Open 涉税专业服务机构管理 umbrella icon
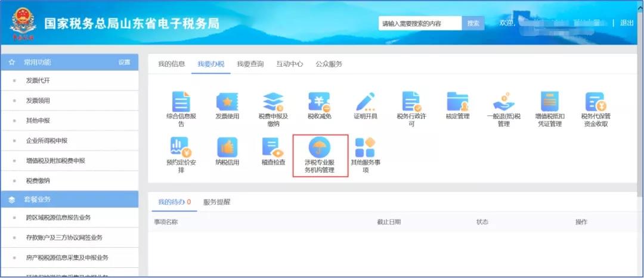Image resolution: width=644 pixels, height=278 pixels. tap(319, 147)
